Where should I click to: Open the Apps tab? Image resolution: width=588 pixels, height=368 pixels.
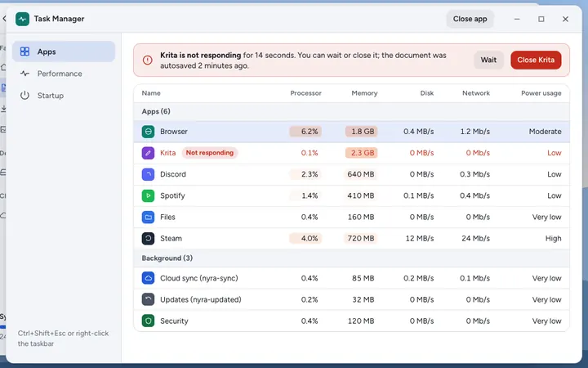click(64, 52)
